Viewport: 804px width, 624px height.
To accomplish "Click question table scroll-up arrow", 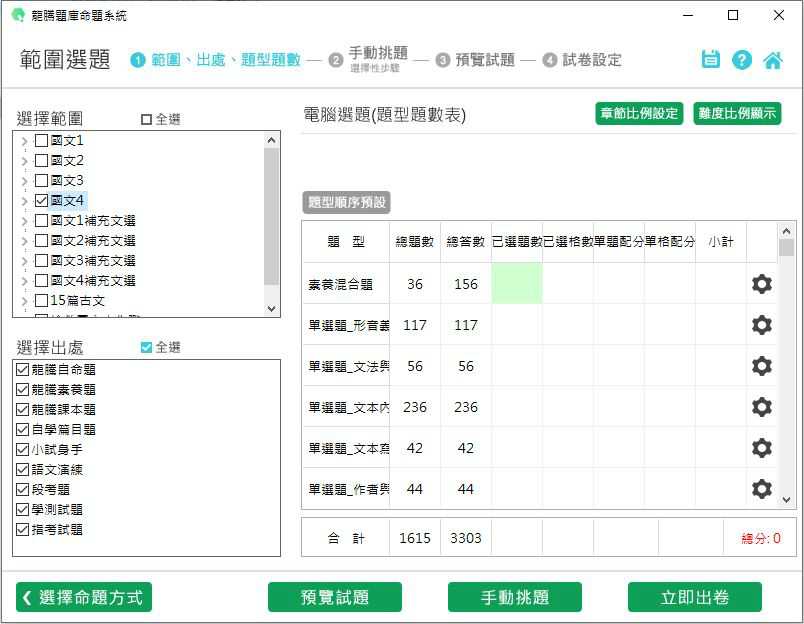I will point(786,231).
